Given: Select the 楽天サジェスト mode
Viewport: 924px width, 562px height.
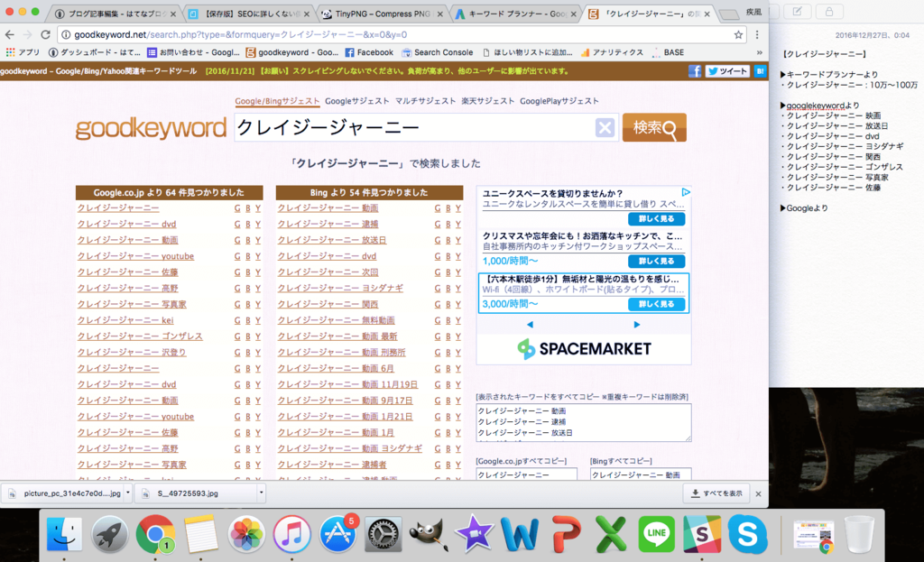Looking at the screenshot, I should (x=488, y=101).
